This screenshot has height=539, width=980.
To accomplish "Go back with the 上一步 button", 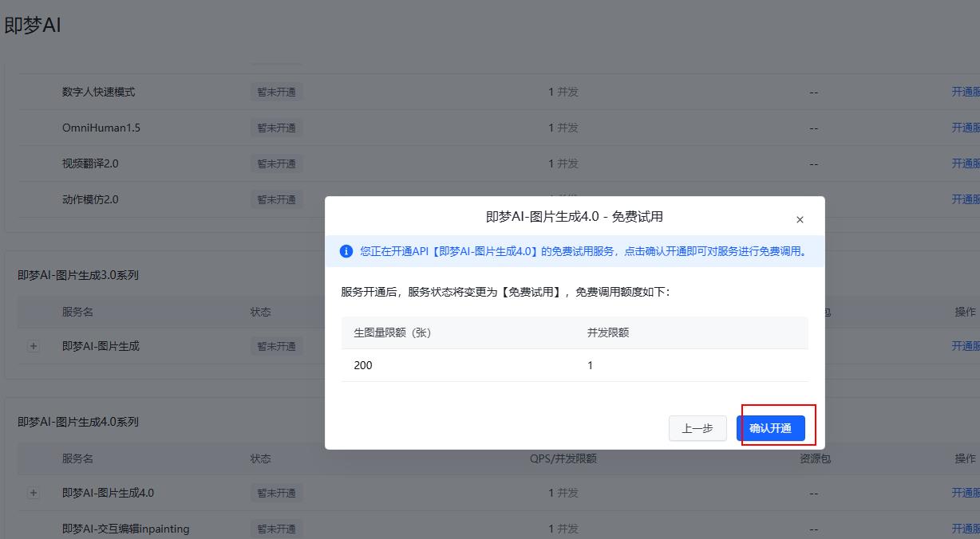I will coord(697,428).
